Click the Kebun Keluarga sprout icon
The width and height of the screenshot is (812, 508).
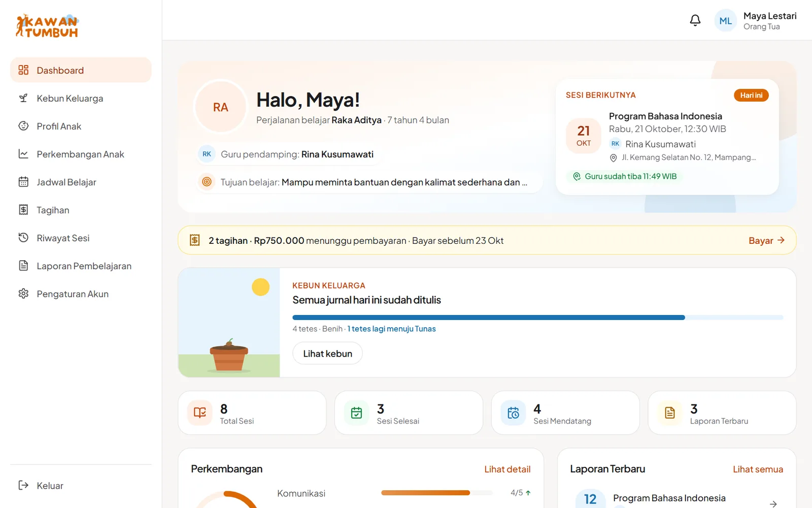pyautogui.click(x=23, y=98)
